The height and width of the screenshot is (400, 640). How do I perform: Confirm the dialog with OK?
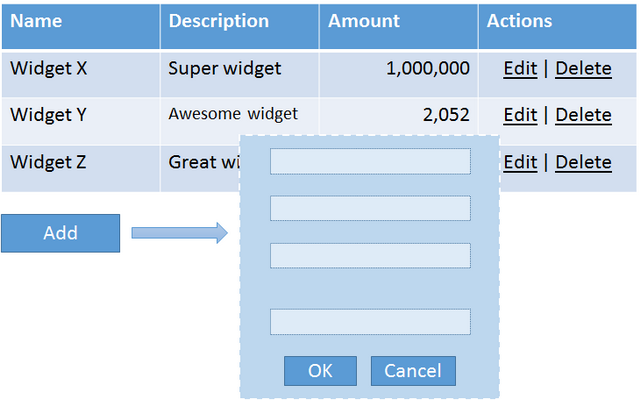click(320, 371)
